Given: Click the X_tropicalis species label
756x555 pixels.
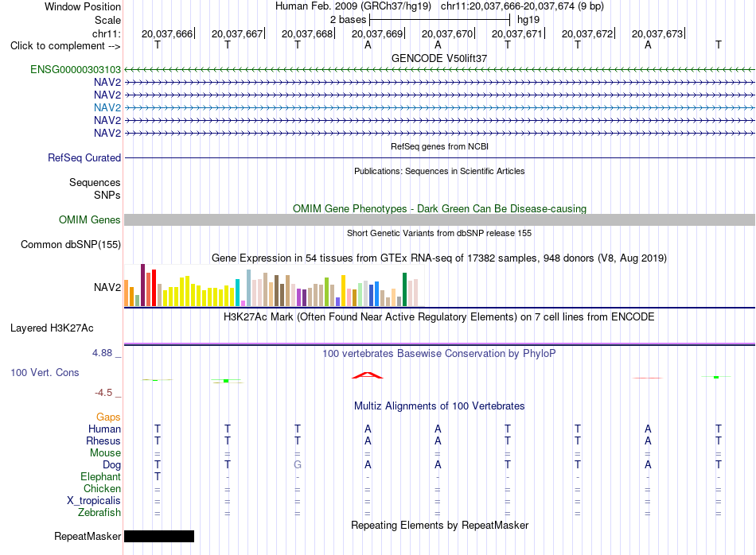Looking at the screenshot, I should [94, 501].
